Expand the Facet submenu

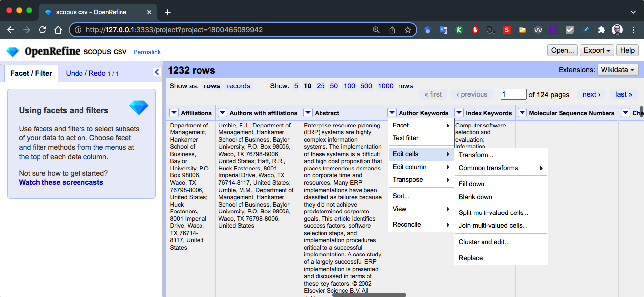click(421, 125)
